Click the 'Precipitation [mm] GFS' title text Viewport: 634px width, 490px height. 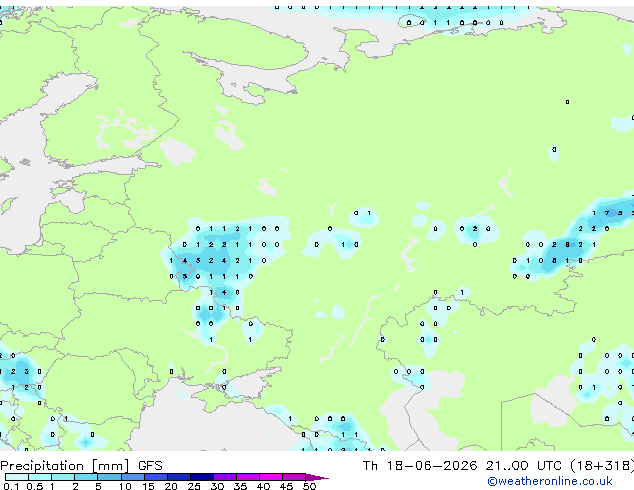81,466
